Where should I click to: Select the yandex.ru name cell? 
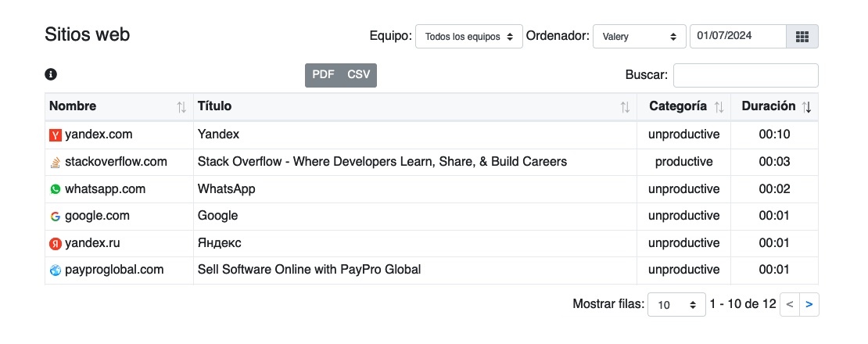click(119, 243)
